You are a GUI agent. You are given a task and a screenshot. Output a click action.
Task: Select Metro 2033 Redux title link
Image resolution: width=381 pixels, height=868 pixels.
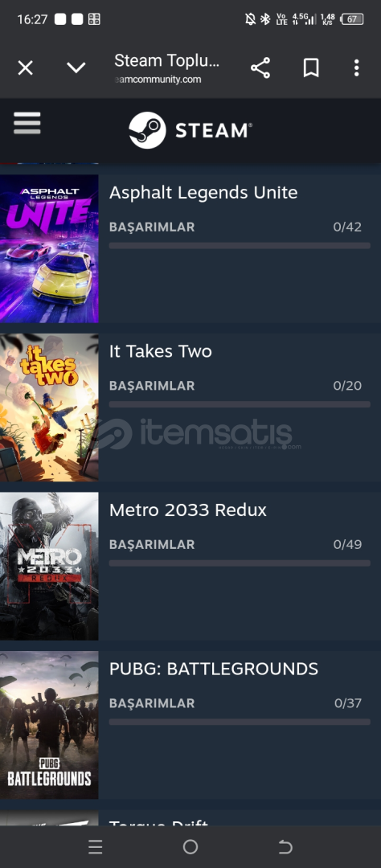188,510
